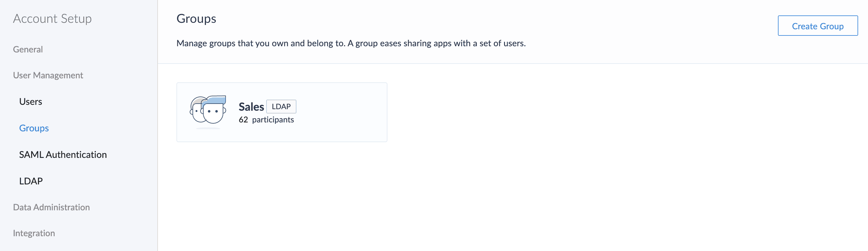Click the Sales group avatar icon
868x251 pixels.
[208, 111]
